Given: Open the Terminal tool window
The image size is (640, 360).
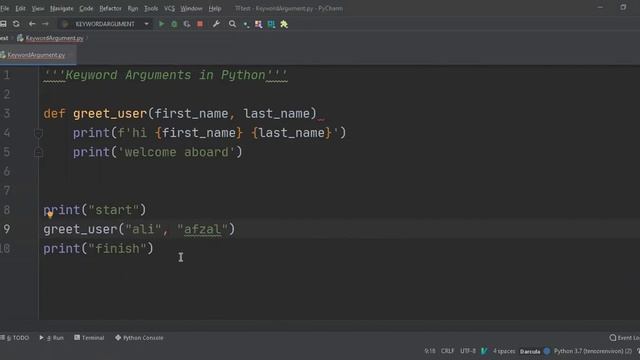Looking at the screenshot, I should [89, 338].
